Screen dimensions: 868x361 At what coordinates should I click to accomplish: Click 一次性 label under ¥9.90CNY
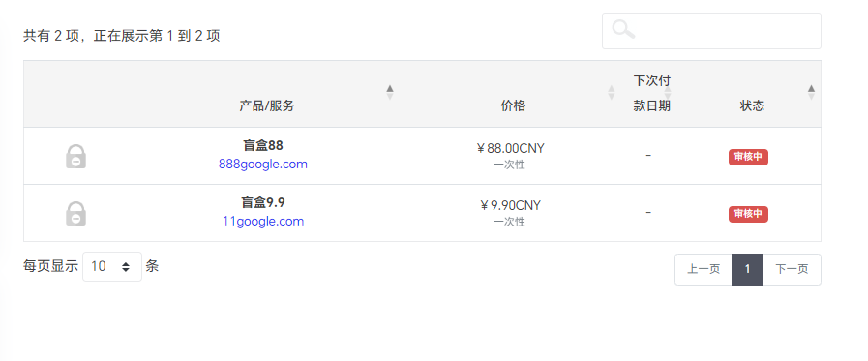(x=509, y=222)
